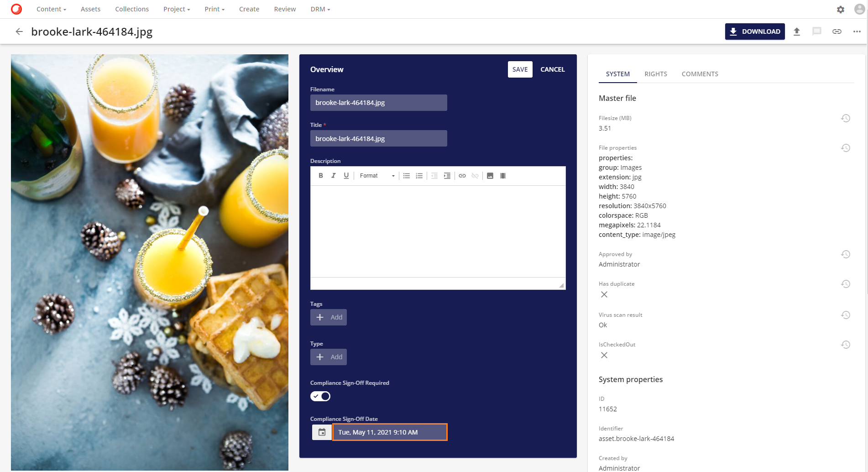This screenshot has height=472, width=868.
Task: Click the Filename input field
Action: coord(379,103)
